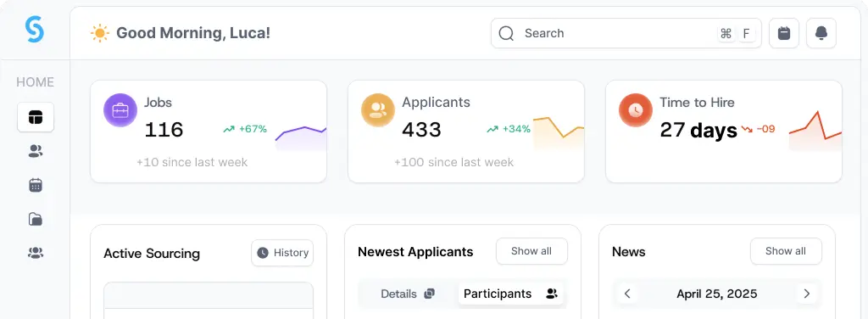Screen dimensions: 868x319
Task: Click the Jobs sparkline chart
Action: pos(301,138)
